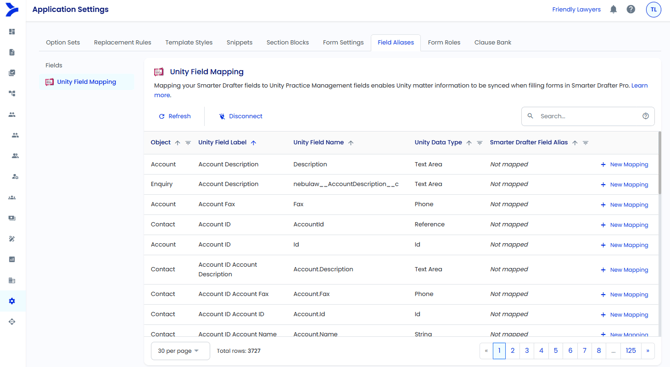Add New Mapping for nebulaw__AccountDescription__c
The image size is (670, 367).
coord(624,185)
